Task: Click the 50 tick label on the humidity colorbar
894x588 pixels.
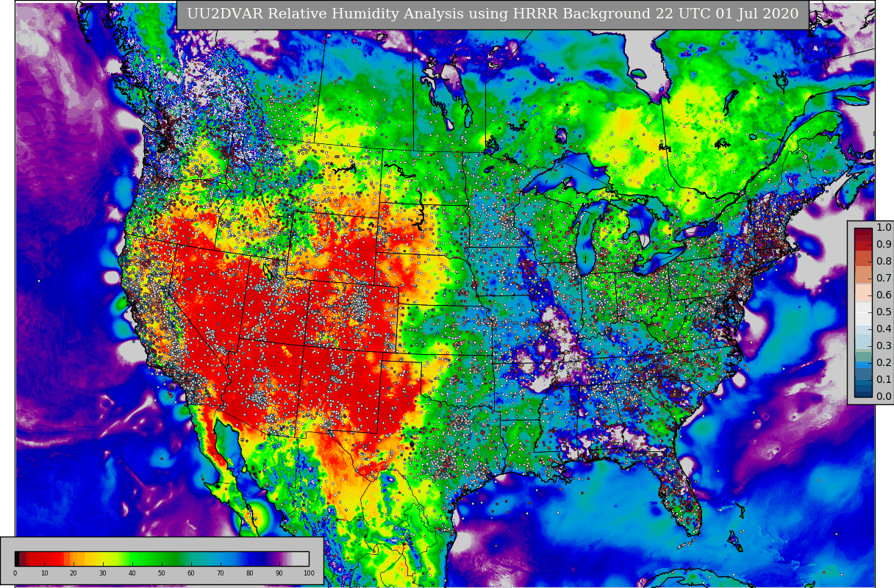Action: (x=162, y=573)
